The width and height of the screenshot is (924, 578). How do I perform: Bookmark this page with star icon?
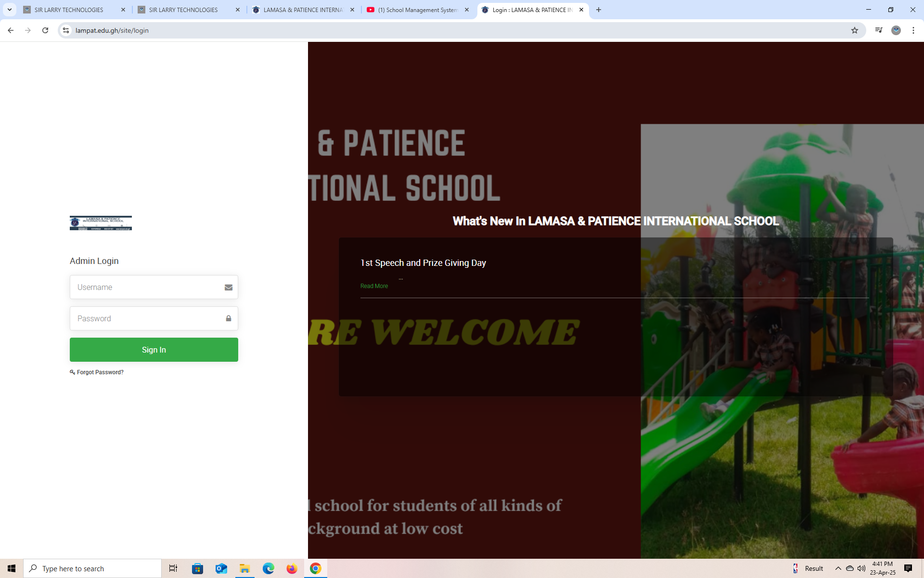(855, 30)
